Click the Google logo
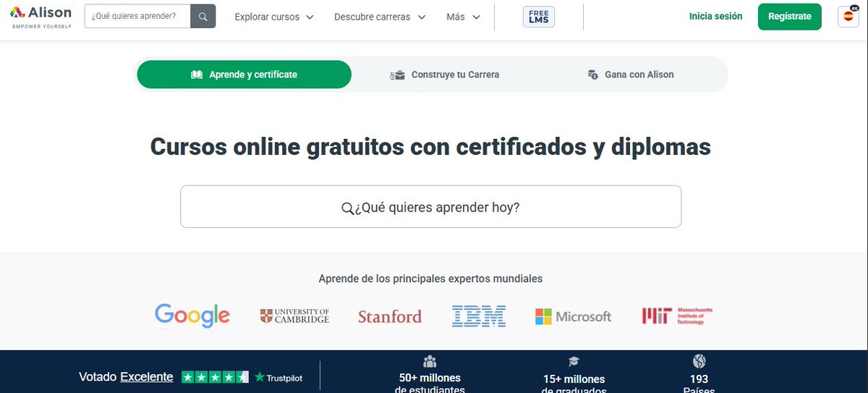This screenshot has width=868, height=393. 192,316
